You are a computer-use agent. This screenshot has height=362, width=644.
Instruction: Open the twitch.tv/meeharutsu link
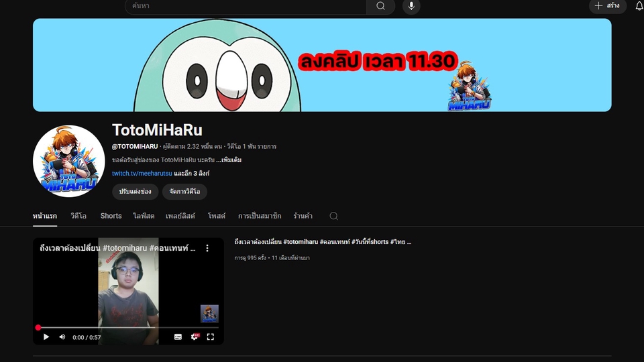pyautogui.click(x=142, y=174)
